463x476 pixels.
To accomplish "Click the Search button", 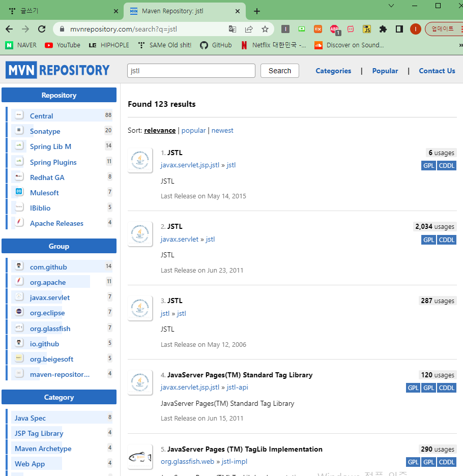I will 279,71.
